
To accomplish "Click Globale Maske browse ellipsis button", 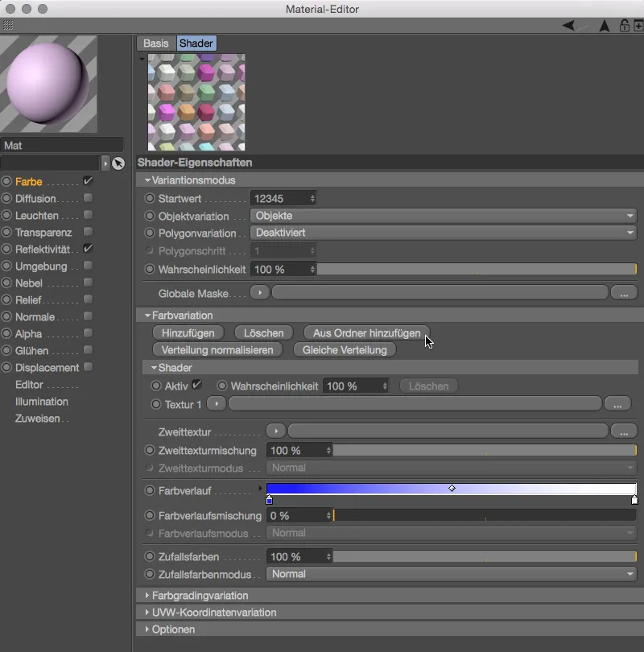I will pos(624,293).
